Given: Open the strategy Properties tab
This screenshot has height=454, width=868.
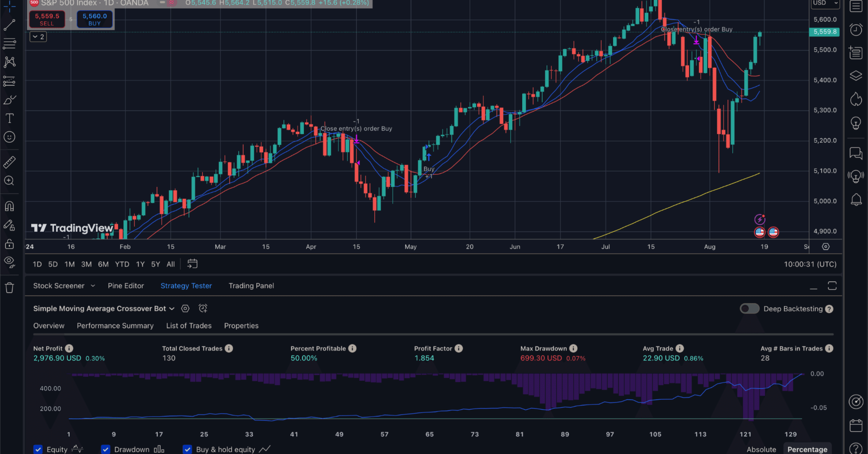Looking at the screenshot, I should 241,326.
